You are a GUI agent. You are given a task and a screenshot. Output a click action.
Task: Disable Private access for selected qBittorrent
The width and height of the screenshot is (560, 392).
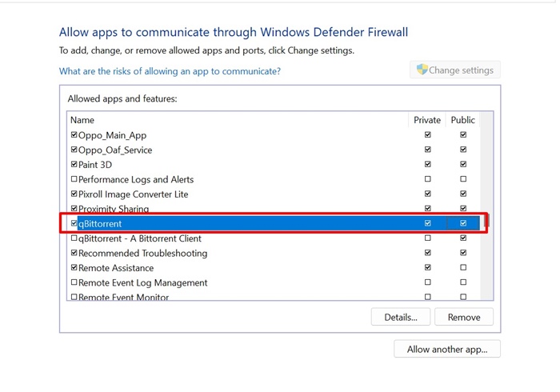(x=427, y=223)
